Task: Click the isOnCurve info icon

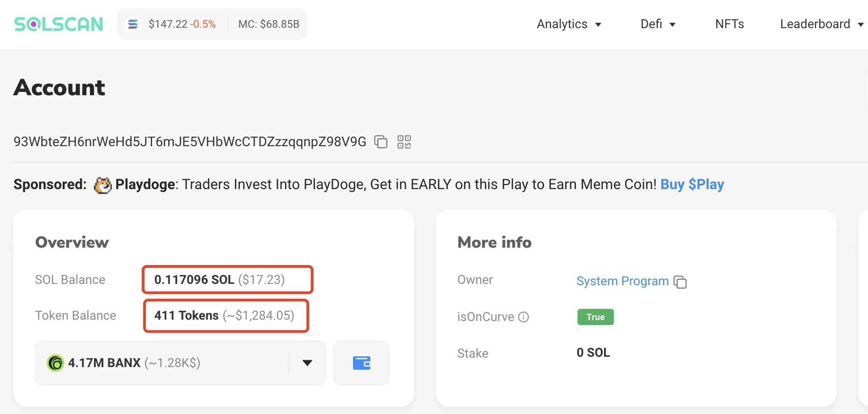Action: click(x=523, y=317)
